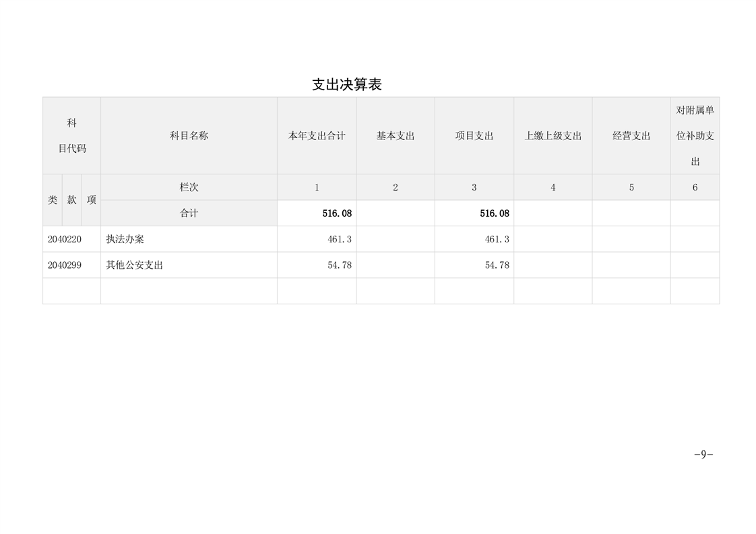Viewport: 756px width, 534px height.
Task: Click subject code 2040299
Action: pos(65,265)
